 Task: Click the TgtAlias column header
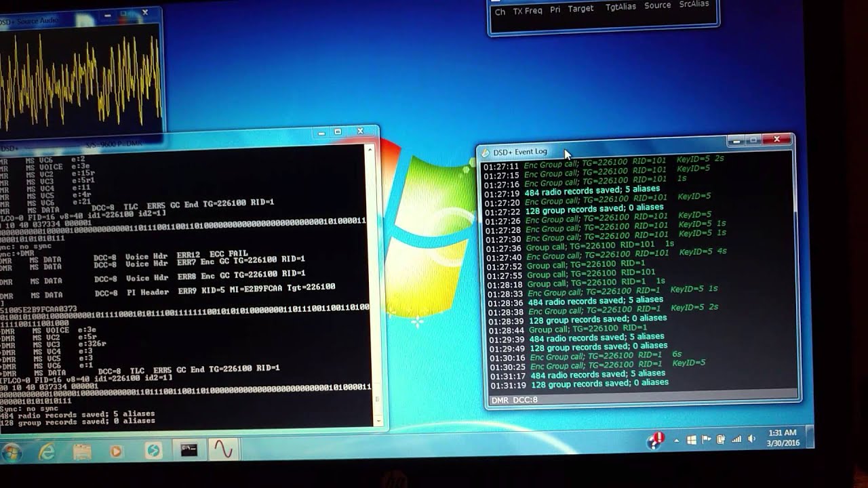coord(620,7)
